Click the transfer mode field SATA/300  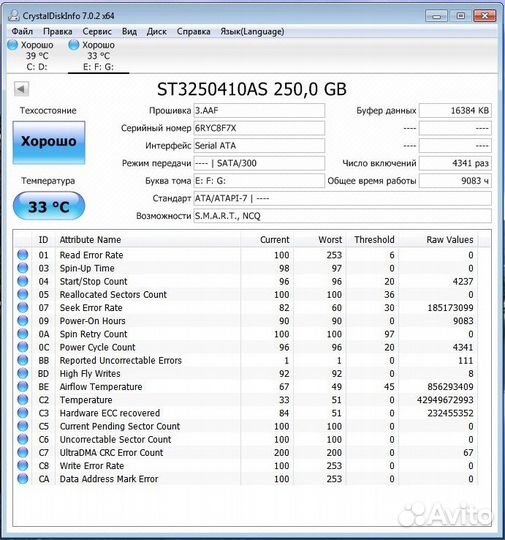coord(259,163)
